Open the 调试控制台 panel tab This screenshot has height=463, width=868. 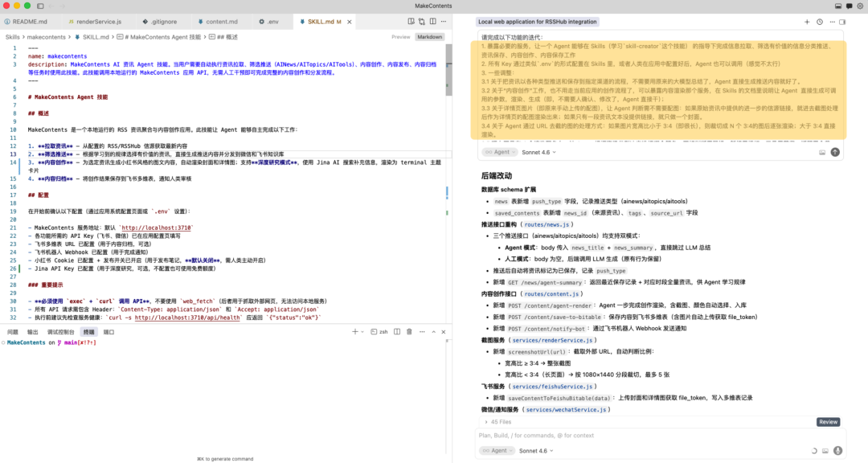[60, 331]
